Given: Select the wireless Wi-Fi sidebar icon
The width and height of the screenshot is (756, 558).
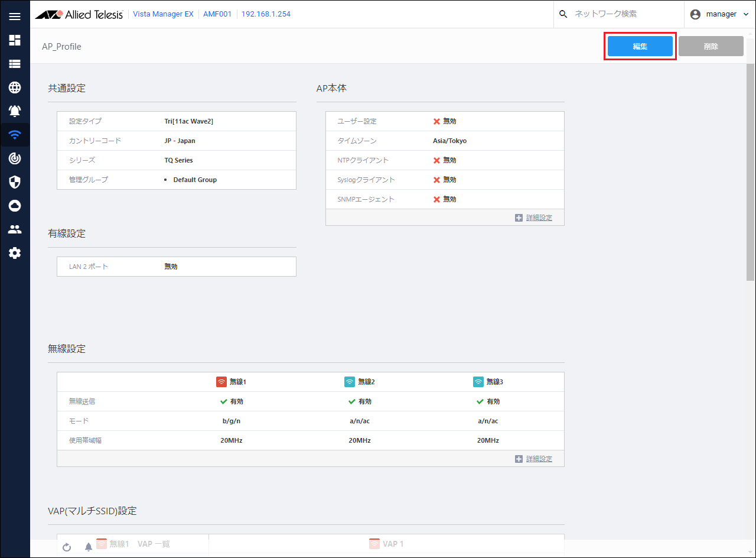Looking at the screenshot, I should [15, 135].
